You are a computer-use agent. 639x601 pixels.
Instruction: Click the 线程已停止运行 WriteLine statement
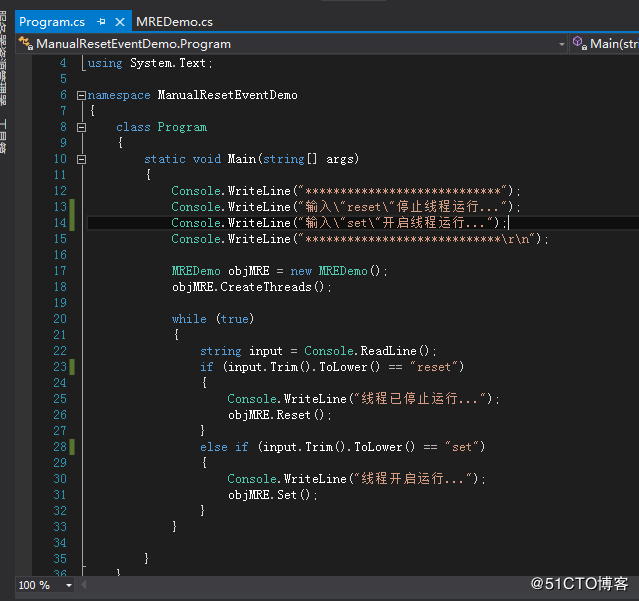364,399
